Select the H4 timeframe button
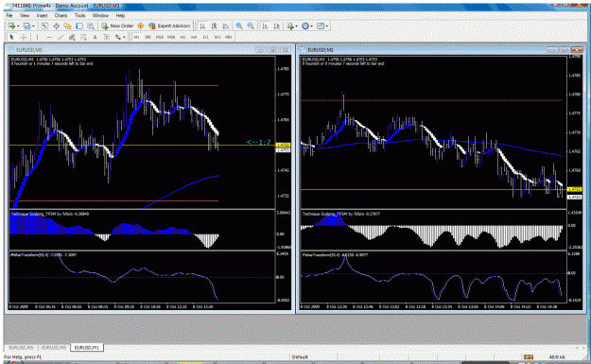This screenshot has width=591, height=364. point(194,37)
